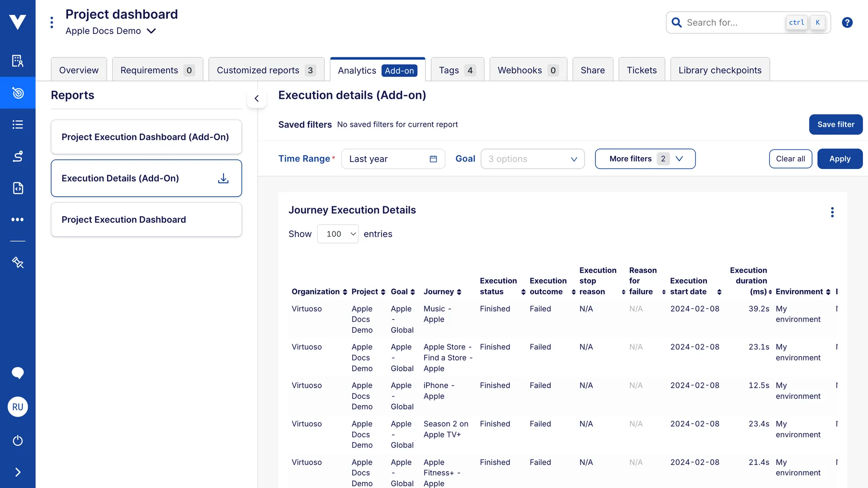Open the chat bubble icon in sidebar
Viewport: 868px width, 488px height.
(17, 373)
